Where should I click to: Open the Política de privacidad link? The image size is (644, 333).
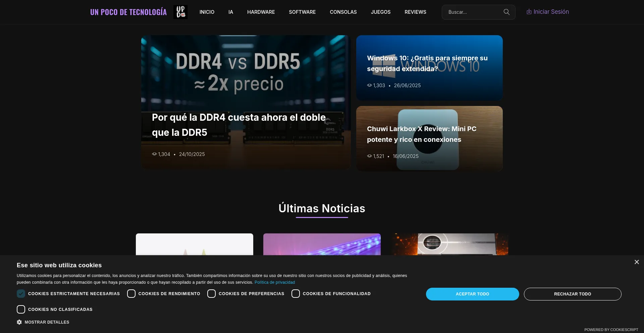275,282
